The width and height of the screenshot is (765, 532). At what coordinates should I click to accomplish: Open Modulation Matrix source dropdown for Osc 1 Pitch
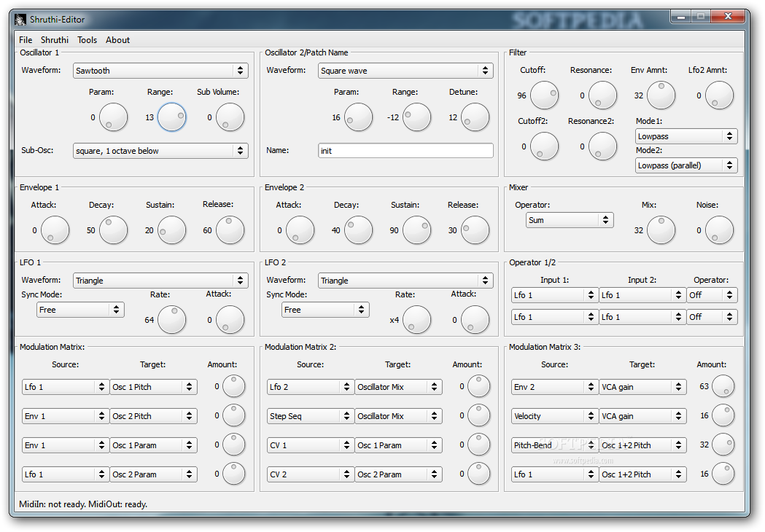tap(66, 387)
